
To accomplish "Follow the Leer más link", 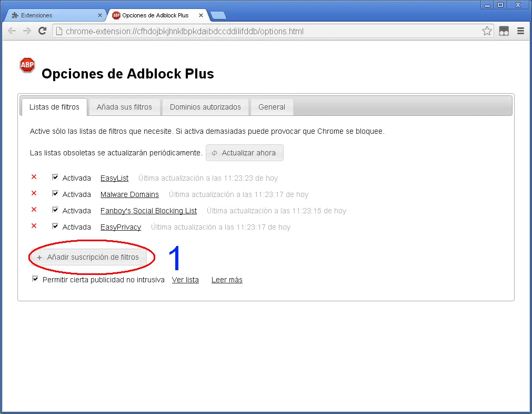I will tap(227, 280).
